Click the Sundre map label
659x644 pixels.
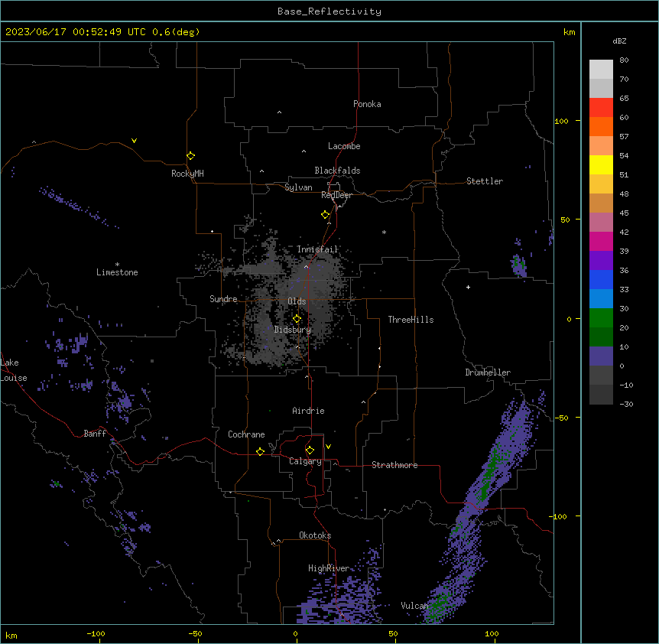click(x=223, y=299)
